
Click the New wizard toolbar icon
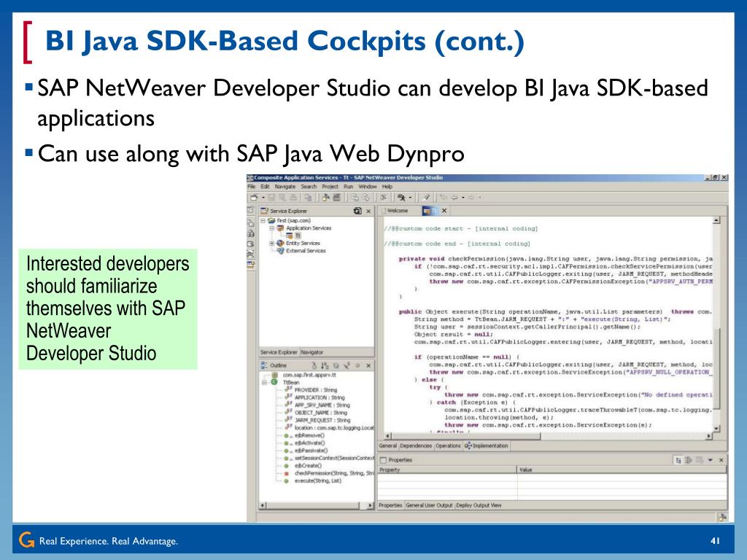point(254,197)
